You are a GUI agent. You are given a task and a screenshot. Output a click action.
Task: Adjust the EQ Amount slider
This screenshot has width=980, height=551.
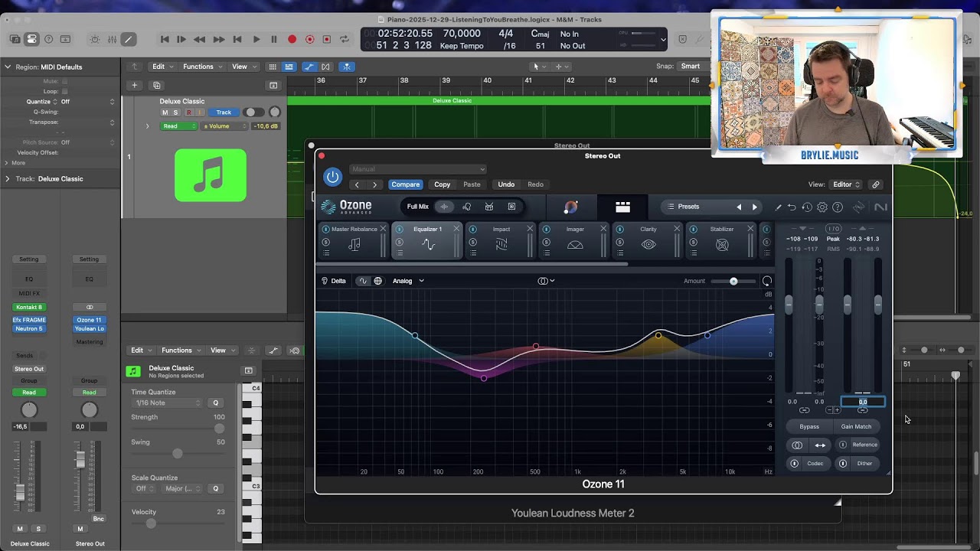point(733,281)
